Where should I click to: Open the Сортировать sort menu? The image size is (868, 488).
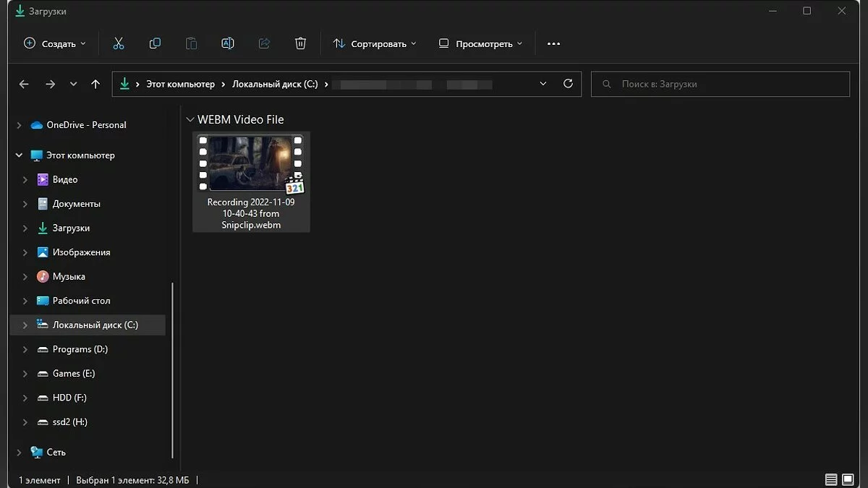(x=375, y=43)
